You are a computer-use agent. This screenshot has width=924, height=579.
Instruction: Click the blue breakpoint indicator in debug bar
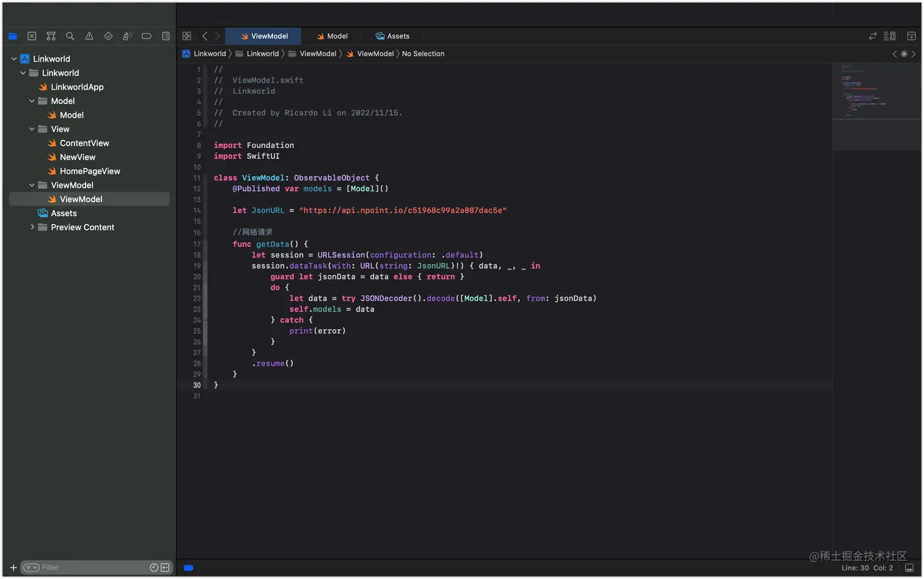click(x=189, y=567)
